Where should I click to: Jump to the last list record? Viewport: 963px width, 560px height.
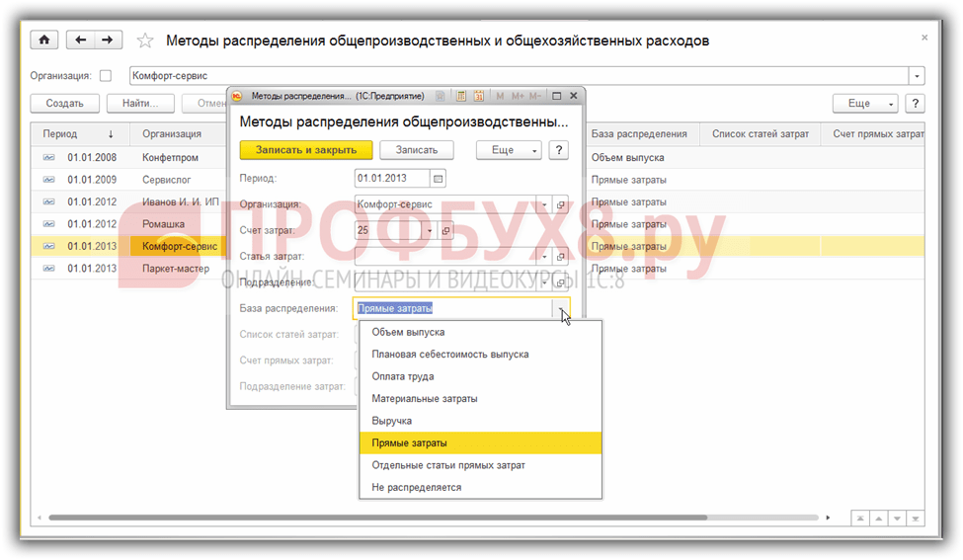coord(915,519)
